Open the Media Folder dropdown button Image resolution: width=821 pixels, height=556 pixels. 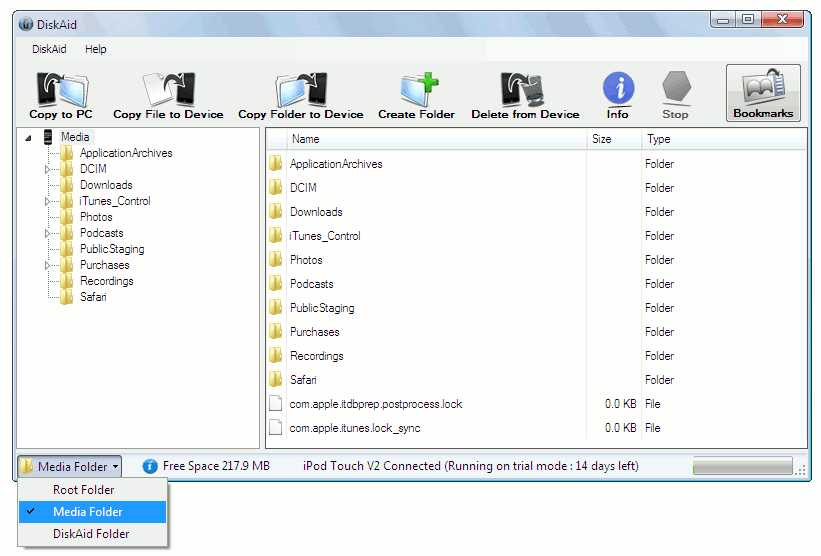tap(70, 466)
